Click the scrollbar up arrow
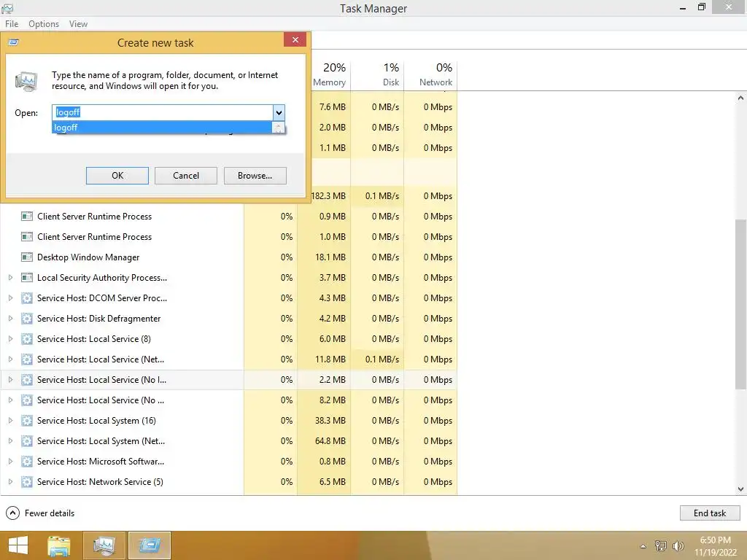Screen dimensions: 747x560 740,98
